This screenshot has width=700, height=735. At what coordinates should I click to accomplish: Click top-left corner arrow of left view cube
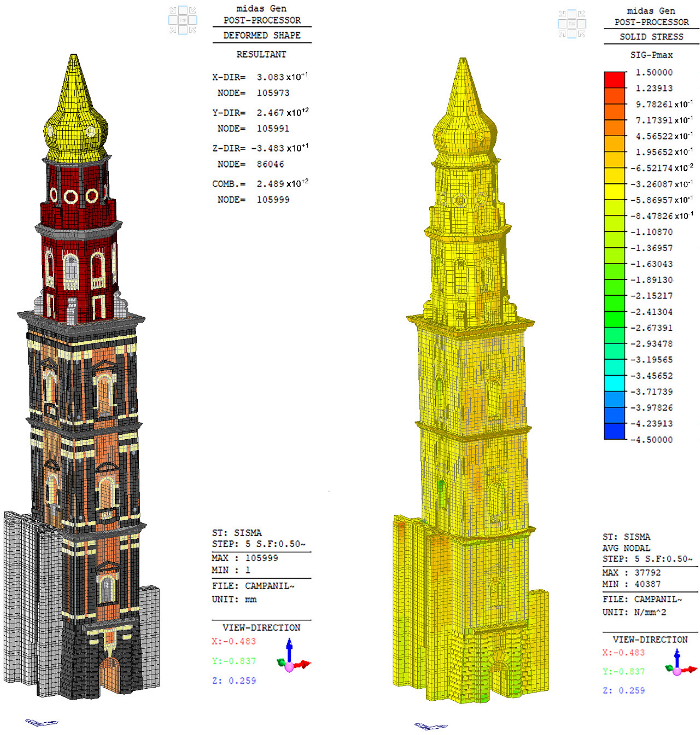click(x=173, y=10)
